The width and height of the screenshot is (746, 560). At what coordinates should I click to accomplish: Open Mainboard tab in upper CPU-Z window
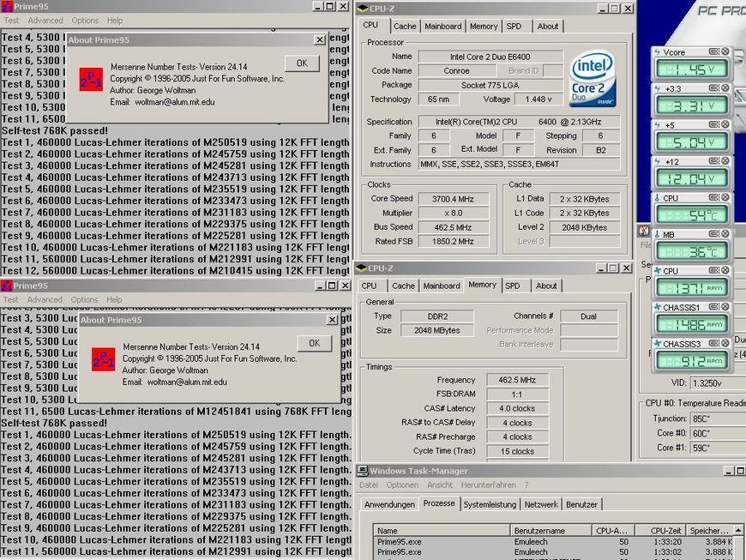pos(443,27)
